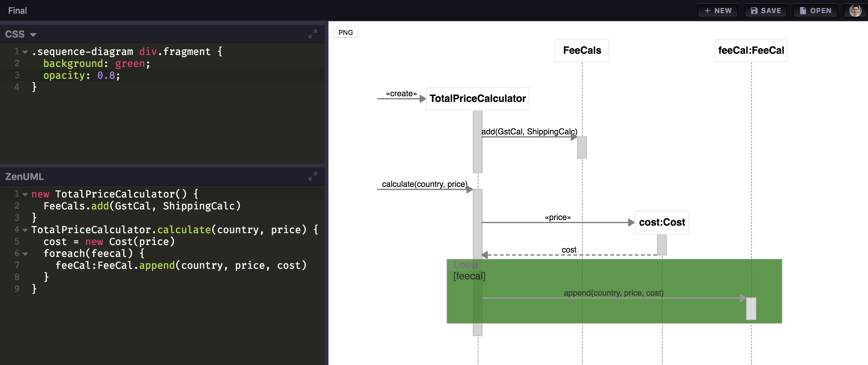
Task: Collapse CSS line 1 fold arrow
Action: 25,52
